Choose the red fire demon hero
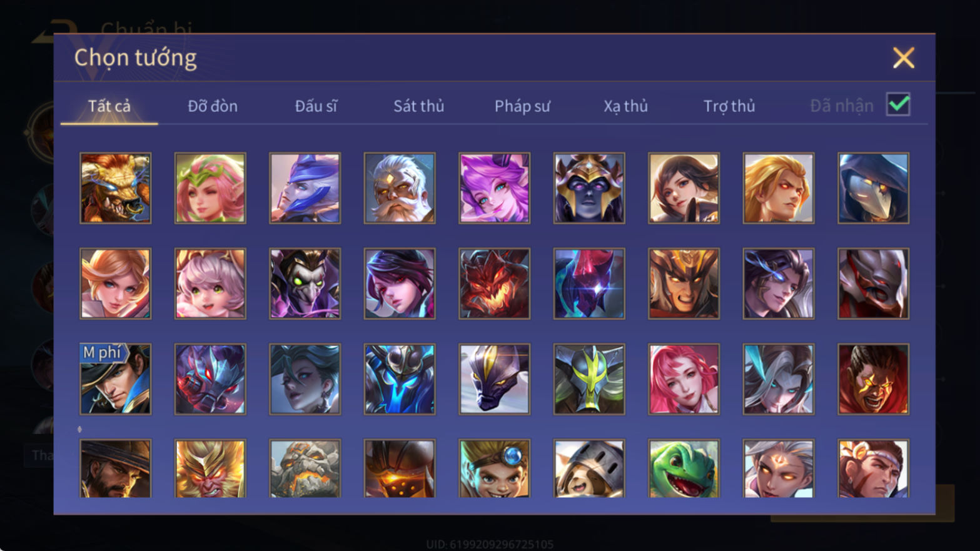 click(494, 284)
